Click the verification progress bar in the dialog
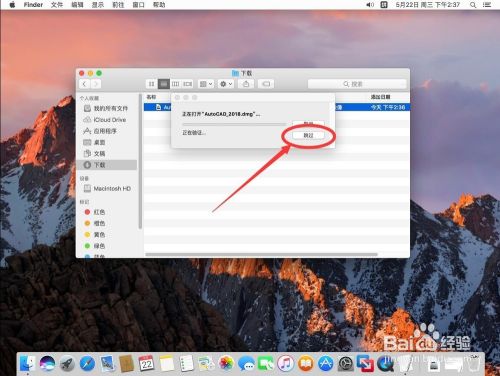 pos(234,124)
